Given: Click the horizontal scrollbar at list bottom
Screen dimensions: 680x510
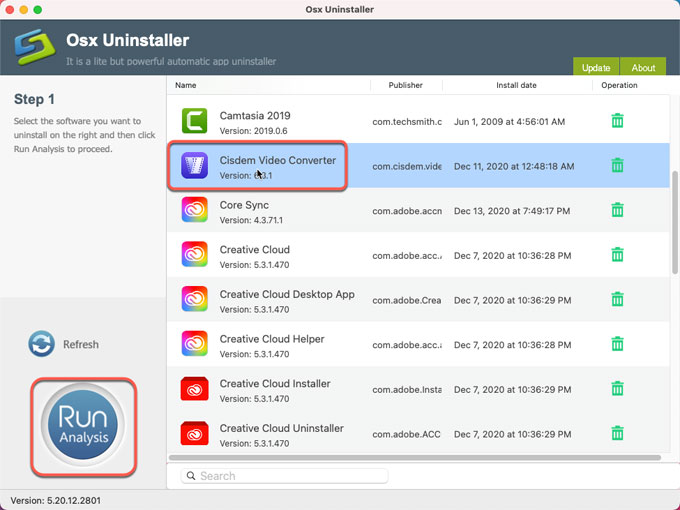Looking at the screenshot, I should 415,458.
